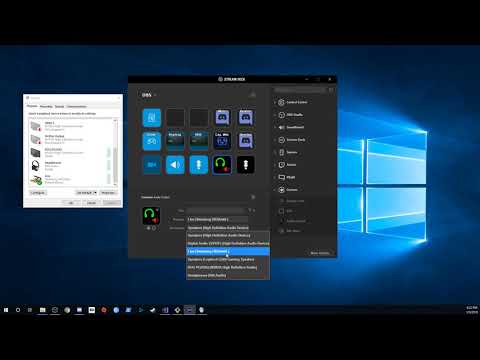Image resolution: width=480 pixels, height=360 pixels.
Task: Select the Headphones device in the Sound window
Action: pos(71,166)
